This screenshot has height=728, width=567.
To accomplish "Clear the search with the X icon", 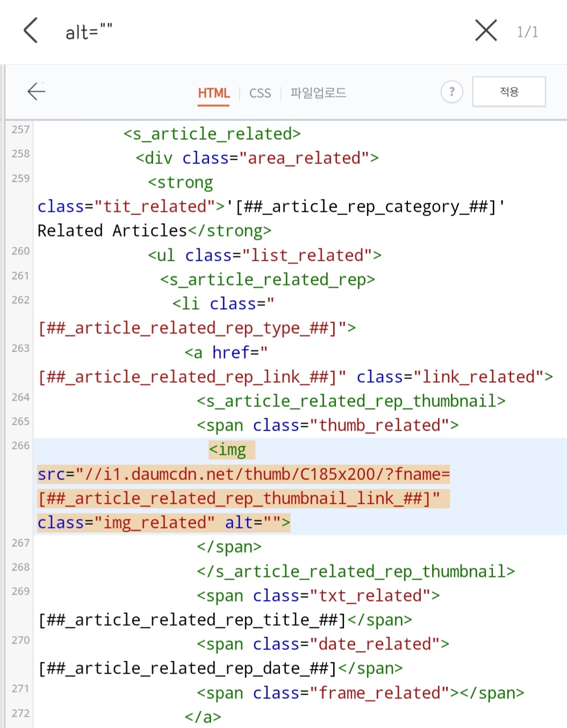I will pos(486,30).
